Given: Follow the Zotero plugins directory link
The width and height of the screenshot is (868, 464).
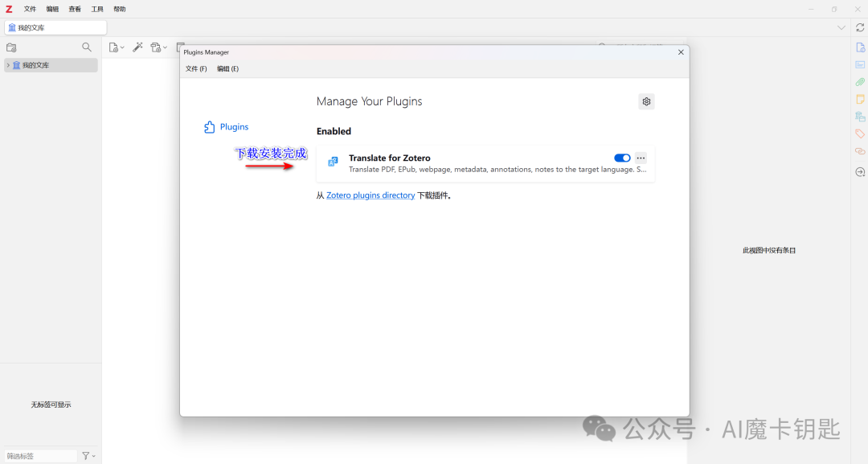Looking at the screenshot, I should (x=371, y=195).
